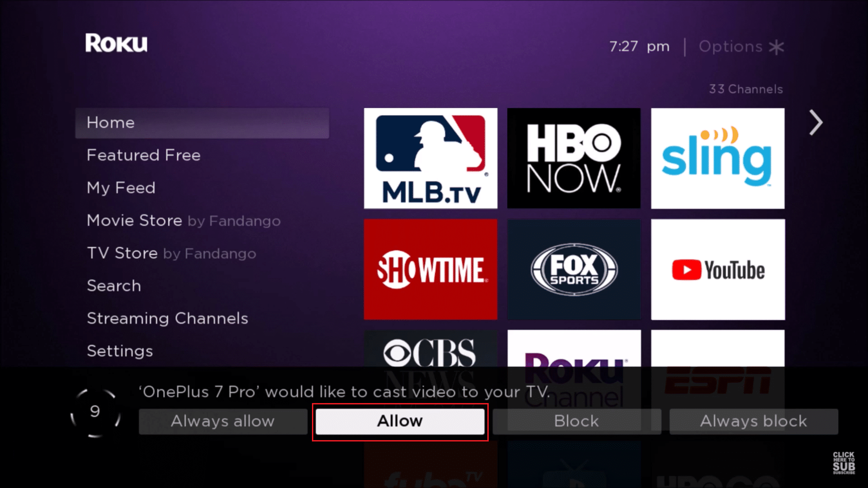
Task: Open Featured Free content section
Action: 143,155
